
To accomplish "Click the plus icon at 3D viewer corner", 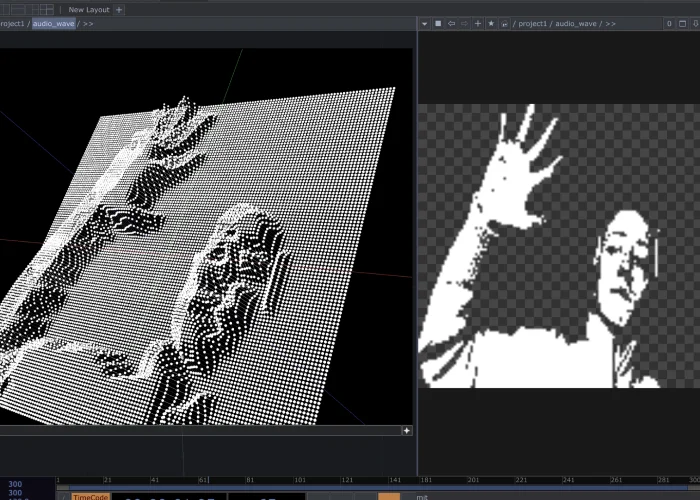I will coord(406,431).
